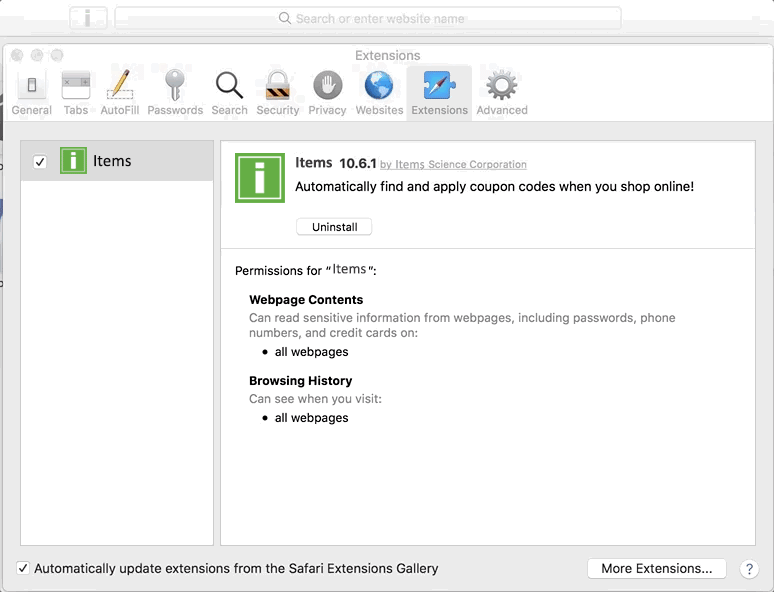Open the Items Science Corporation link
Image resolution: width=774 pixels, height=592 pixels.
click(453, 164)
